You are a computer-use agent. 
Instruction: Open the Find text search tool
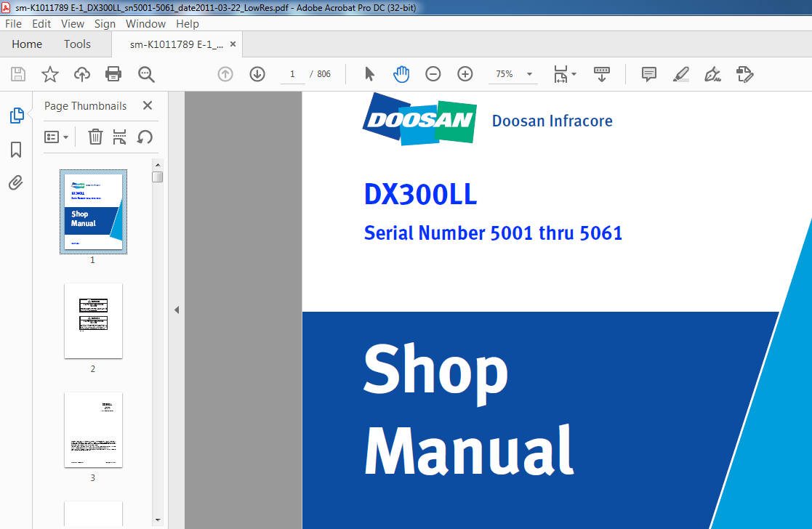(x=146, y=74)
